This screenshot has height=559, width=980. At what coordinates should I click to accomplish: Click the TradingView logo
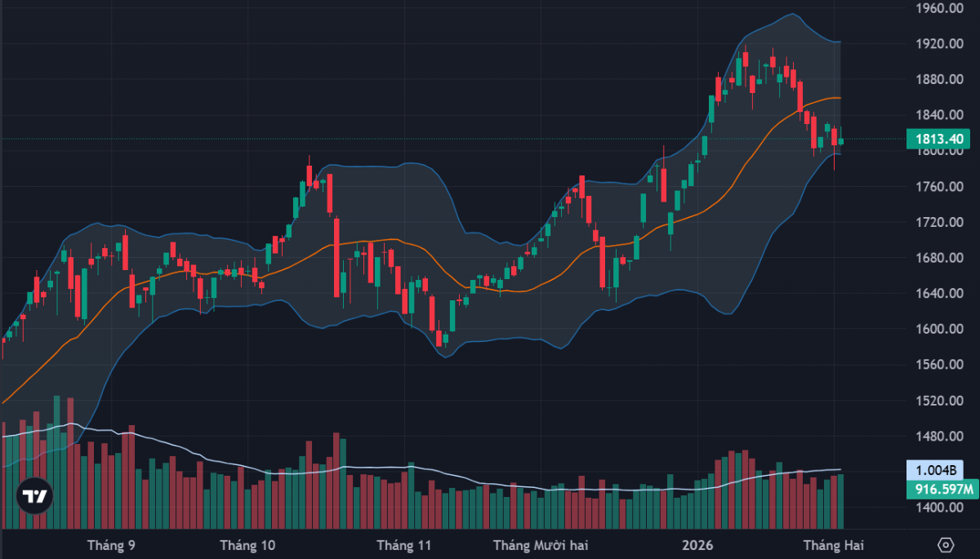34,496
